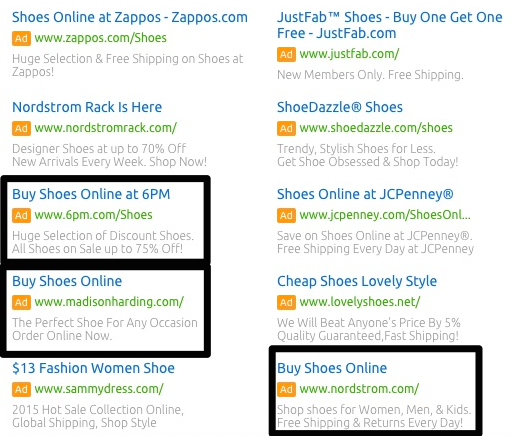This screenshot has height=436, width=513.
Task: Open the 'Shoes Online at Zappos - Zappos.com' ad title
Action: (130, 17)
